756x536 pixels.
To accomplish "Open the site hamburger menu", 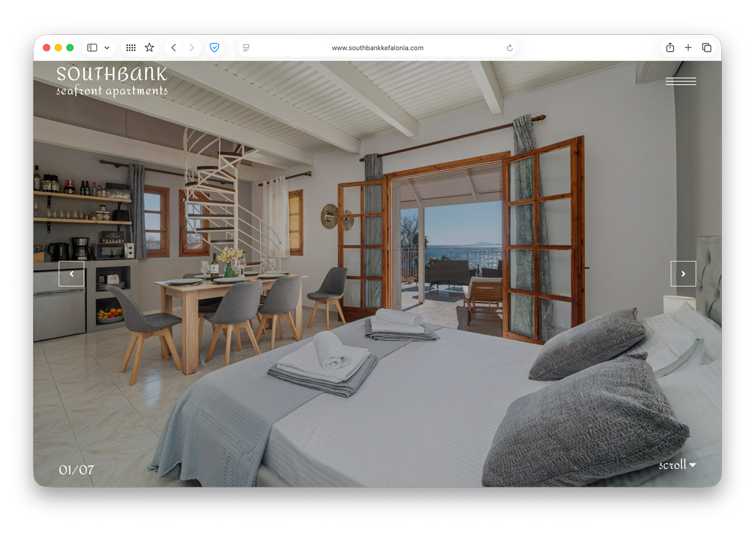I will [680, 81].
